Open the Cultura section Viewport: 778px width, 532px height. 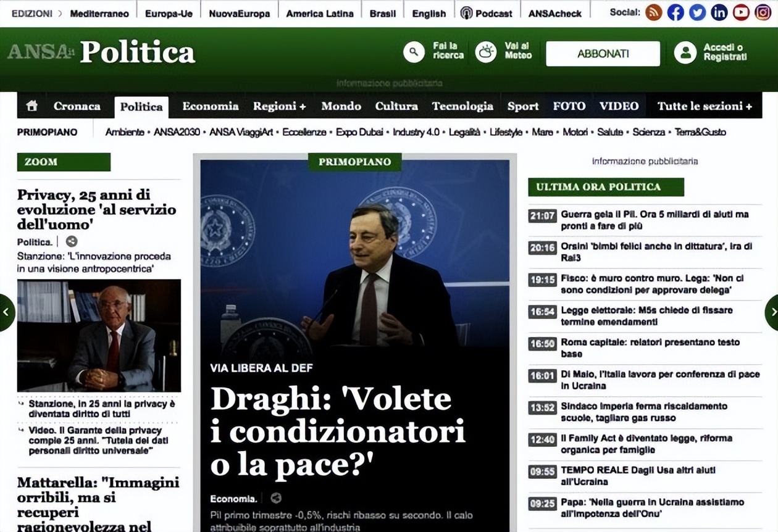click(x=396, y=106)
